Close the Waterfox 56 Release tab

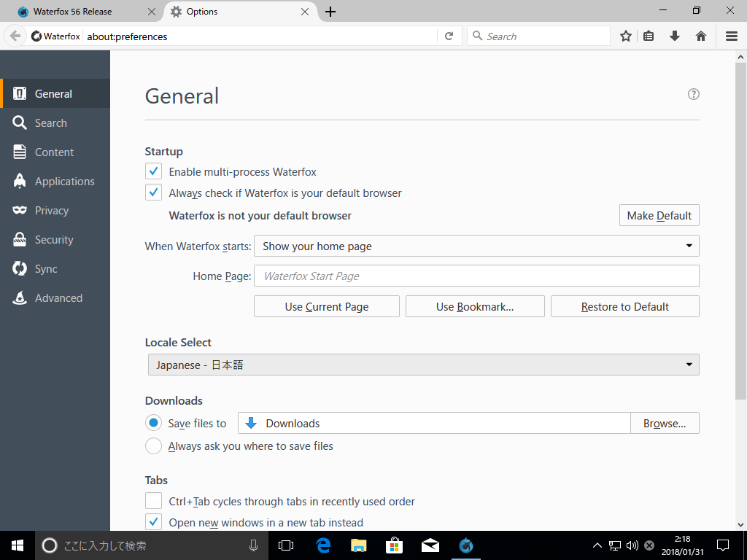tap(152, 12)
